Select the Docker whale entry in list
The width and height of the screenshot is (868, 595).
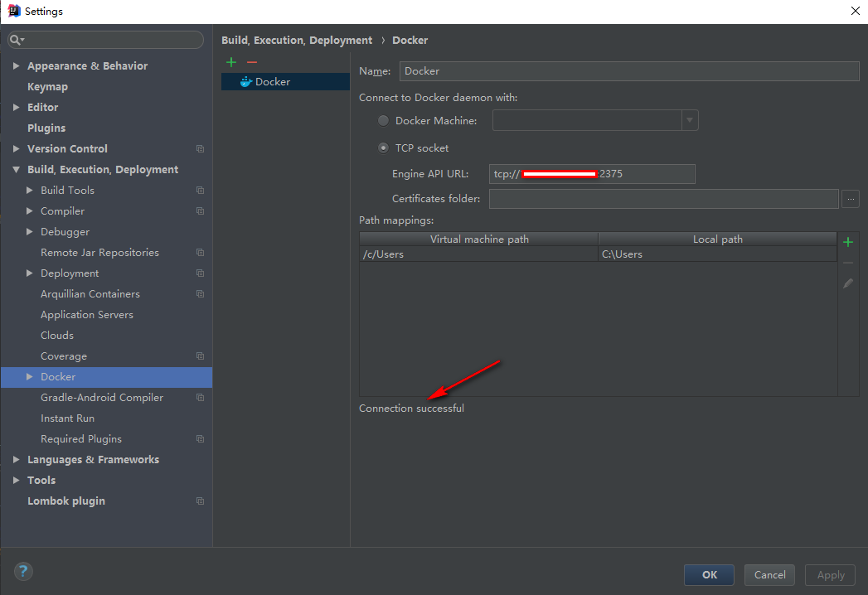[265, 82]
